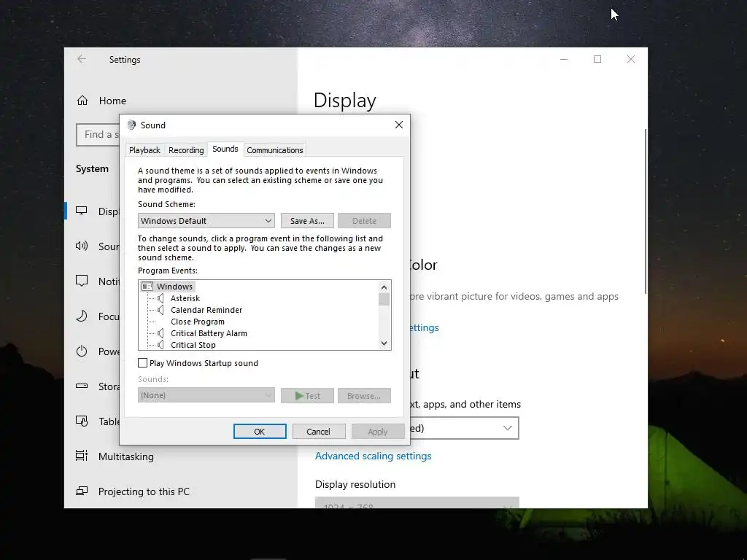Click the Storage drive icon in sidebar
The image size is (747, 560).
tap(82, 386)
